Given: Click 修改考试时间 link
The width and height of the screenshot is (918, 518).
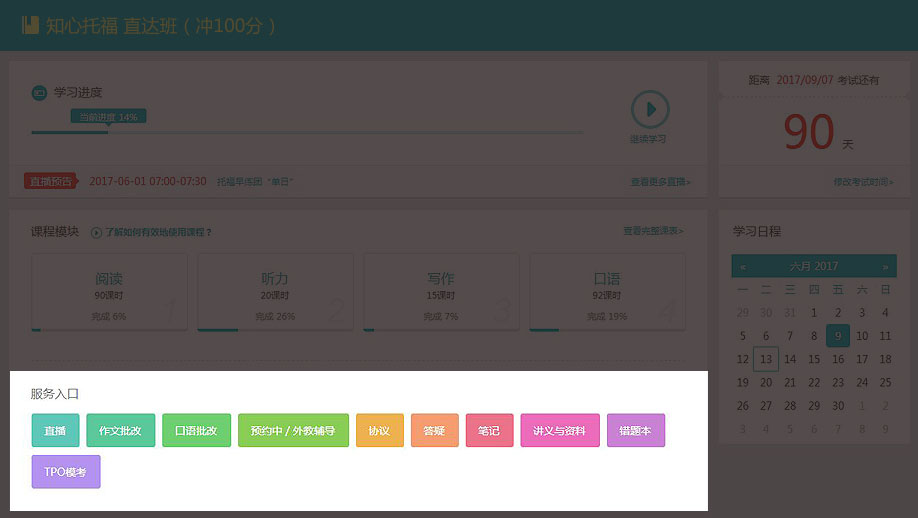Looking at the screenshot, I should click(864, 182).
